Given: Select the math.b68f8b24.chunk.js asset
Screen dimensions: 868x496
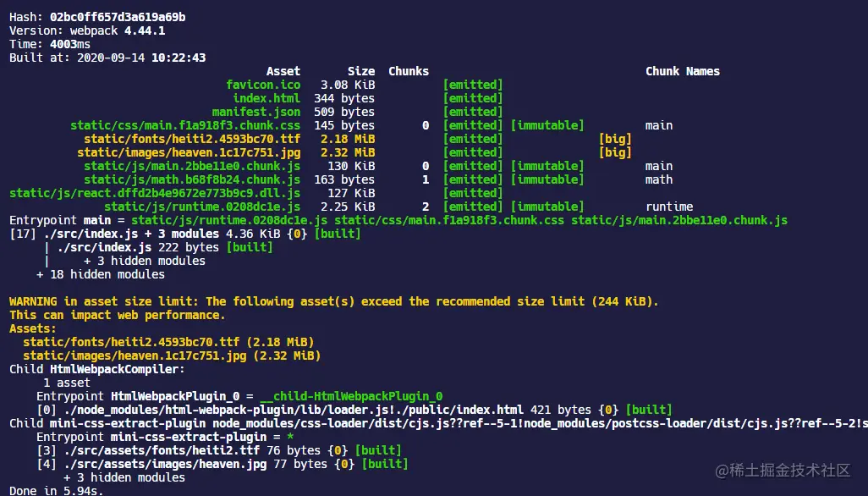Looking at the screenshot, I should point(192,180).
